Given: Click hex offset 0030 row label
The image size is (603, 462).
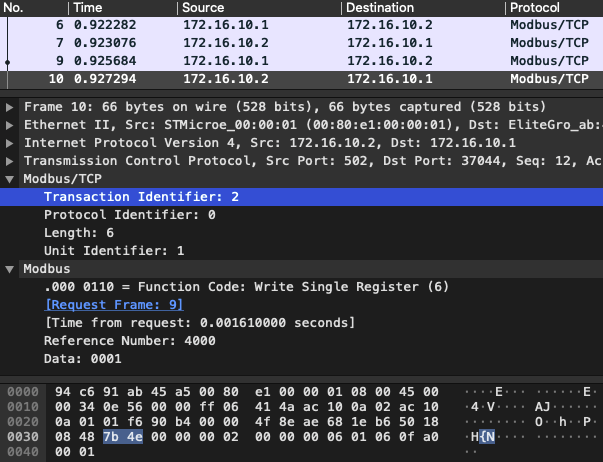Looking at the screenshot, I should coord(23,437).
